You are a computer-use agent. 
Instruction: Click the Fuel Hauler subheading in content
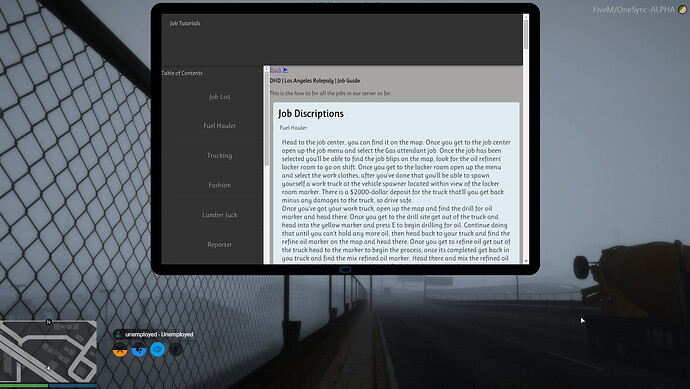click(293, 128)
